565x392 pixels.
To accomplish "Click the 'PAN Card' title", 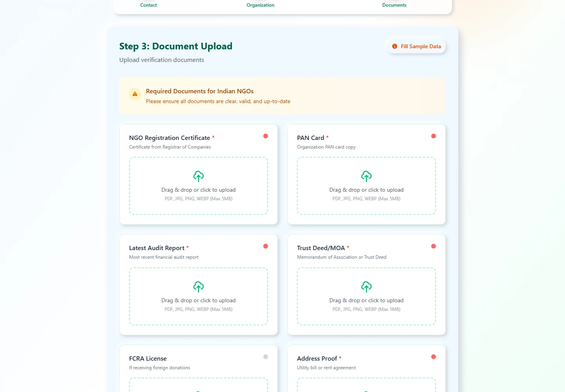I will (310, 138).
